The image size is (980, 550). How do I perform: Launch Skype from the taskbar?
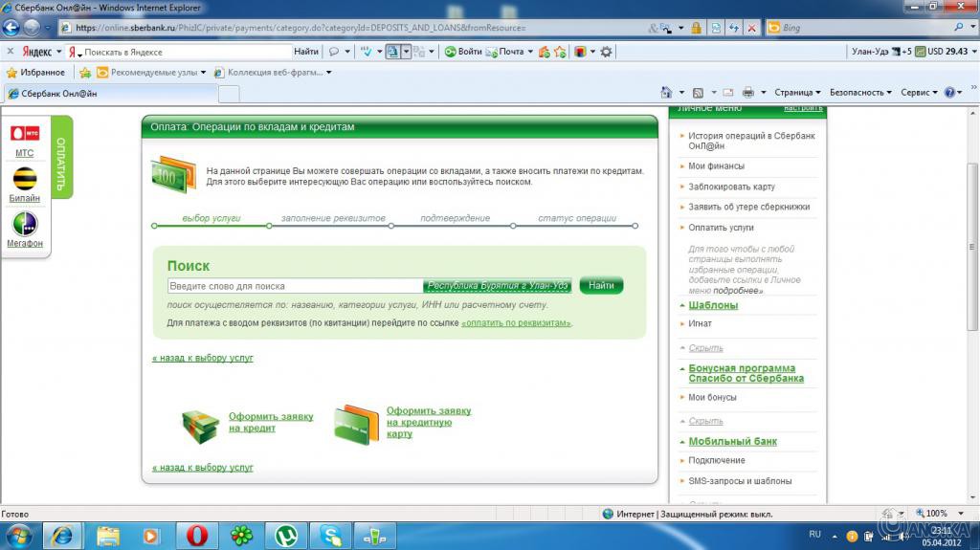[x=331, y=536]
